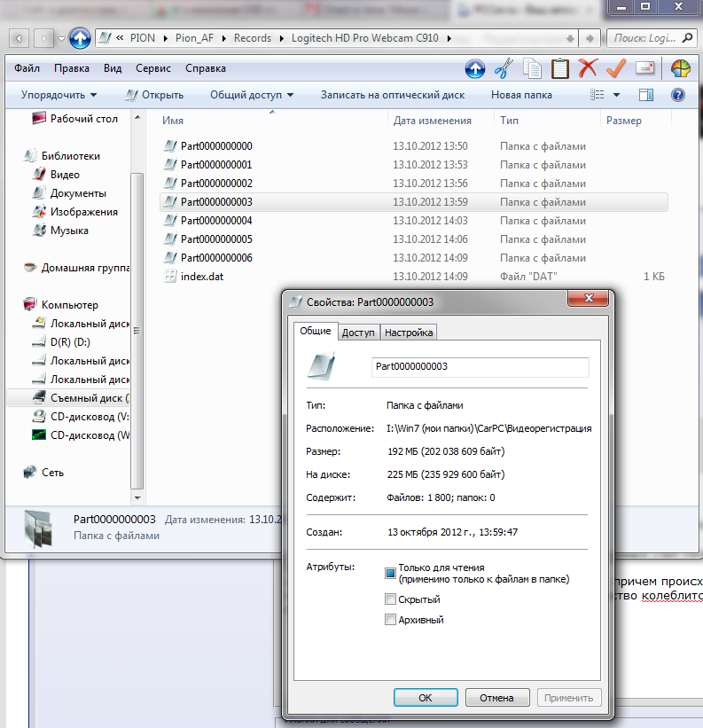Click the 'Отмена' button
Viewport: 703px width, 728px height.
pyautogui.click(x=496, y=698)
